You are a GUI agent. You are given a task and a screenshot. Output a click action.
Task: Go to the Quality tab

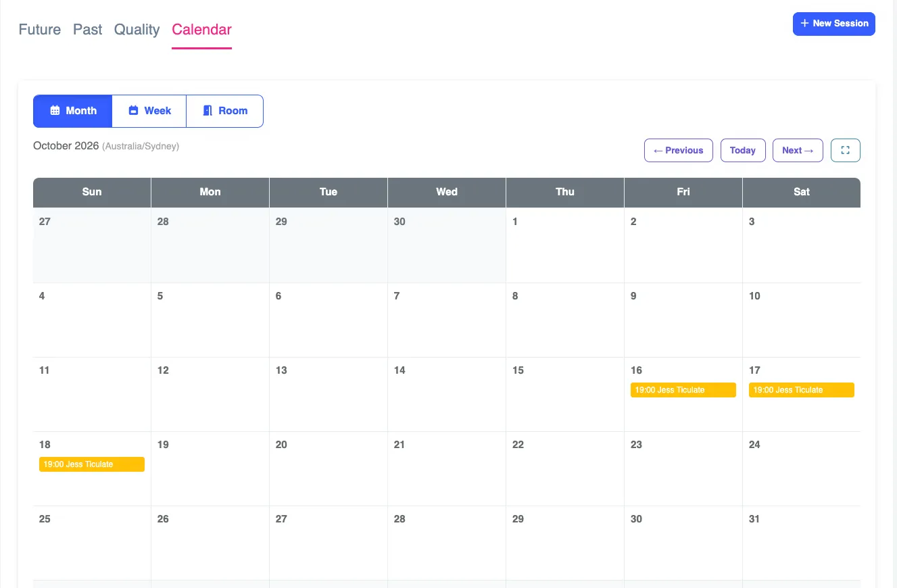(x=137, y=30)
